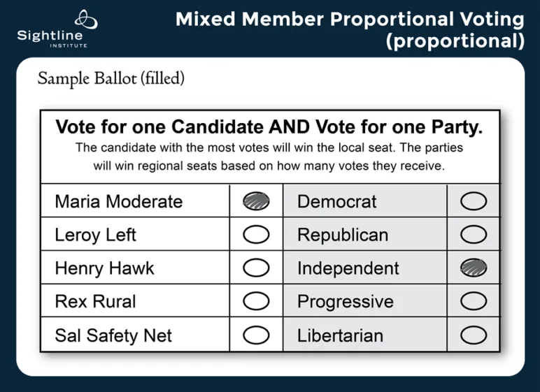Click the Libertarian party label
This screenshot has width=540, height=392.
(x=340, y=336)
